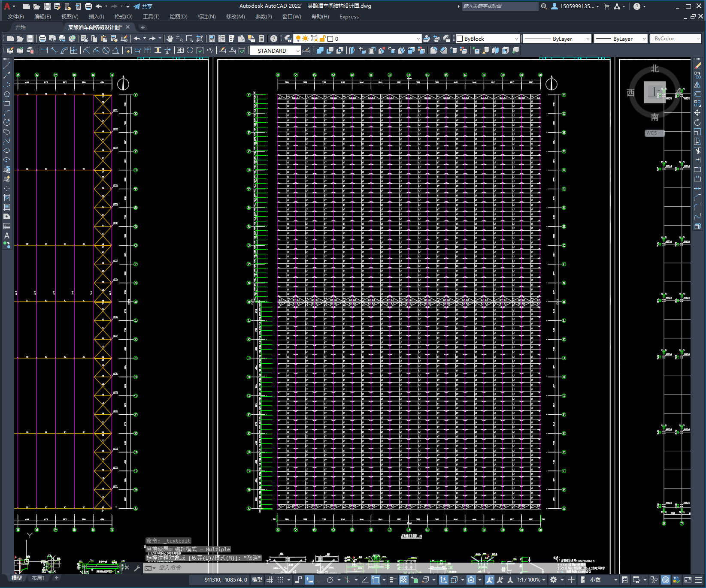Click the new drawing tab plus button
The width and height of the screenshot is (706, 588).
click(143, 27)
